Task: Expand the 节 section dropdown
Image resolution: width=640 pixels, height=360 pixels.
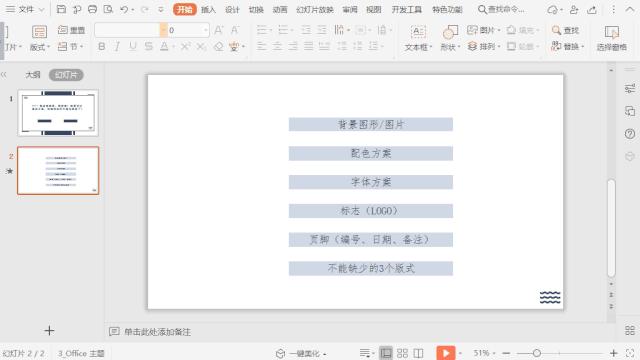Action: tap(82, 47)
